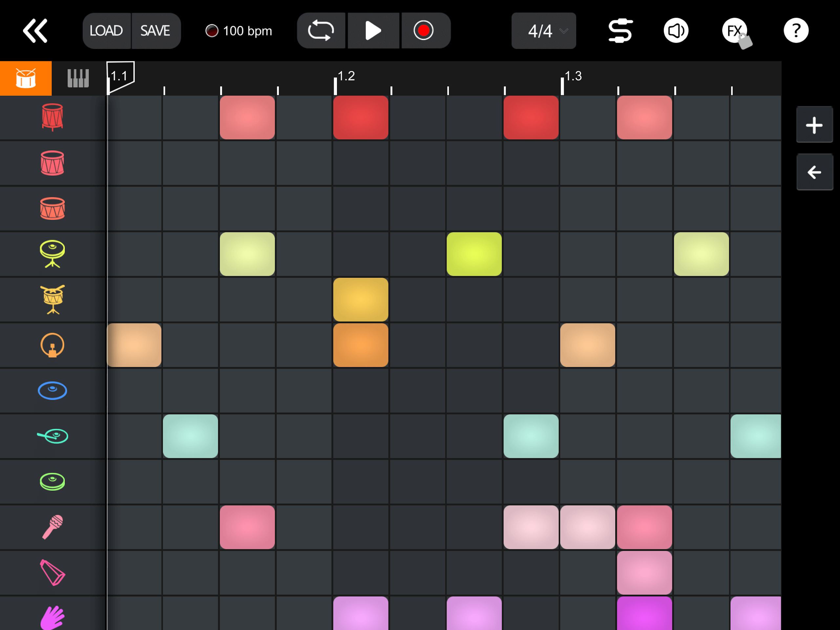This screenshot has width=840, height=630.
Task: Switch to the drum pattern tab
Action: [26, 78]
